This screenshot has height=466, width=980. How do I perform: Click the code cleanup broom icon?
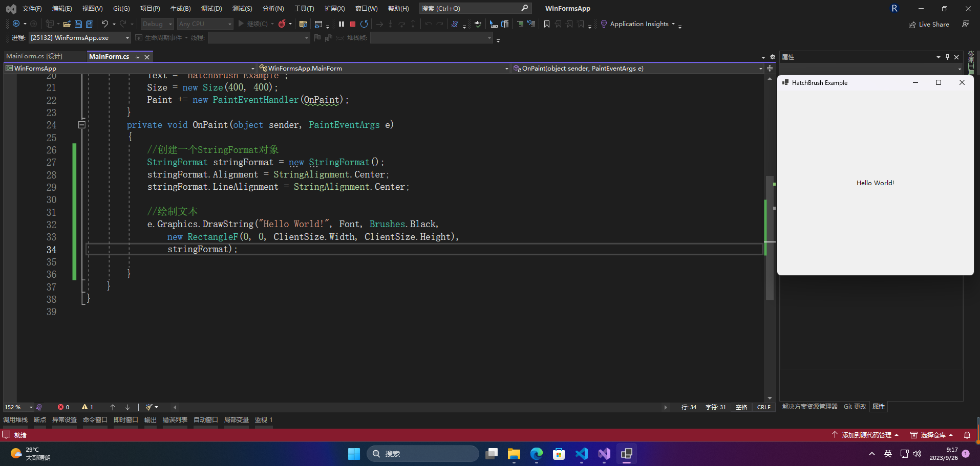click(x=149, y=407)
